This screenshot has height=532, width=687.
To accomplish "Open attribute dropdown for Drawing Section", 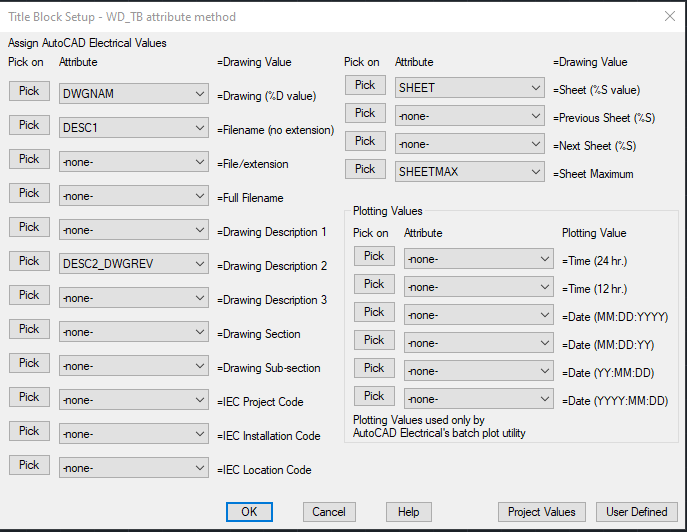I will [x=134, y=332].
